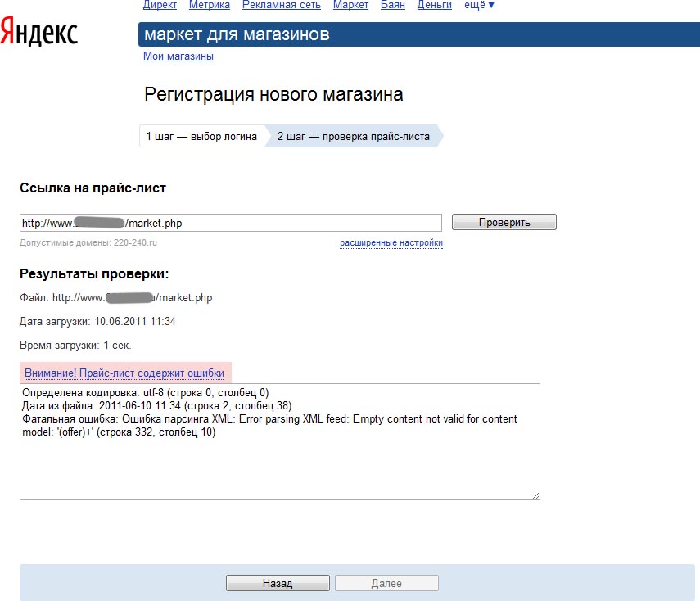Image resolution: width=700 pixels, height=601 pixels.
Task: Click the Файл: market.php line
Action: tap(116, 298)
